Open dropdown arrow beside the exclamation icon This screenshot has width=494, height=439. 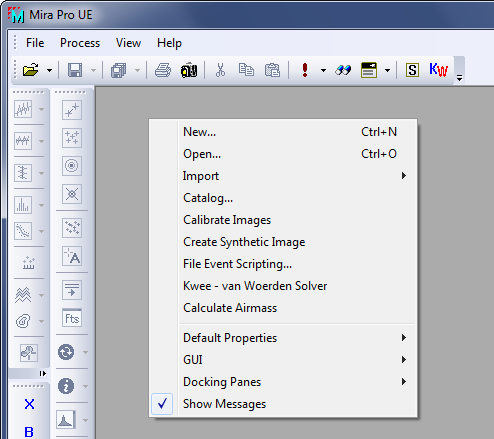click(323, 70)
